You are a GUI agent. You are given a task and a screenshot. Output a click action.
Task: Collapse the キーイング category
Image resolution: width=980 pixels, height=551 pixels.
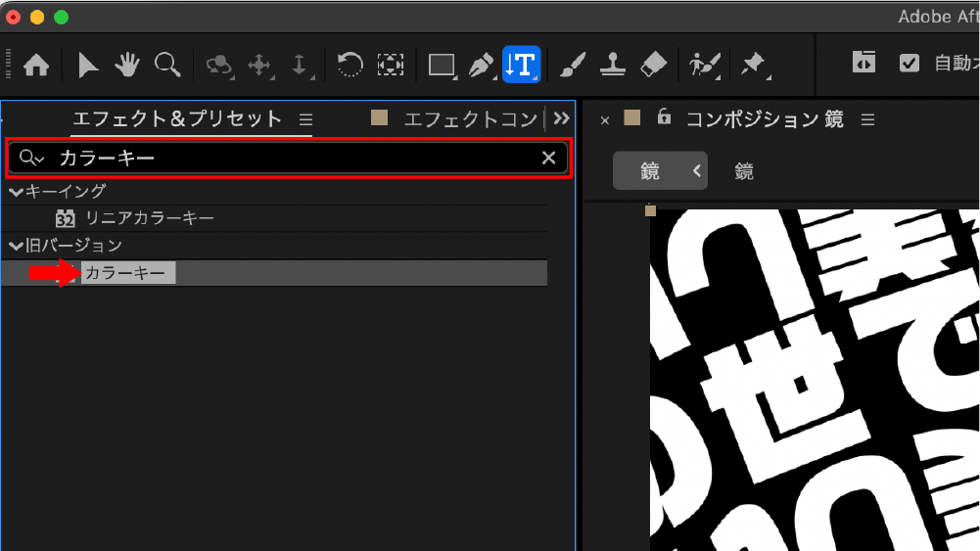coord(16,192)
